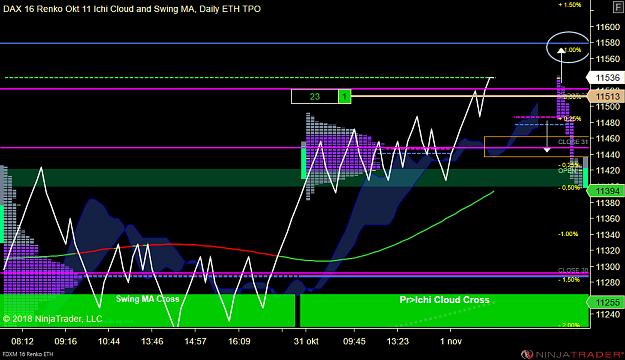
Task: Click the 11340 price axis label
Action: point(608,235)
